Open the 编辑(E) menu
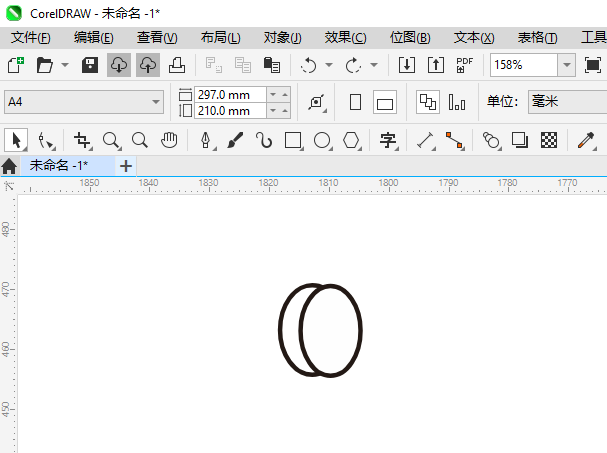Viewport: 607px width, 453px height. click(x=94, y=38)
